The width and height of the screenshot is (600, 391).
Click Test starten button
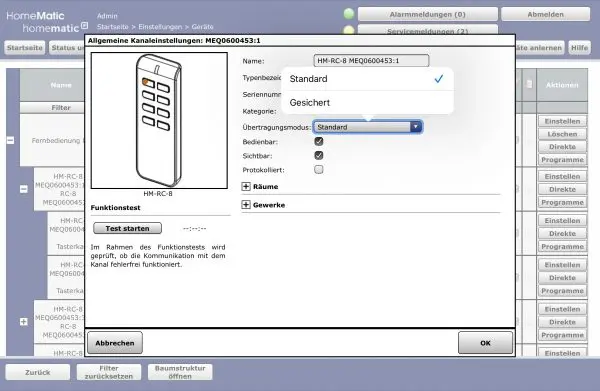point(127,228)
